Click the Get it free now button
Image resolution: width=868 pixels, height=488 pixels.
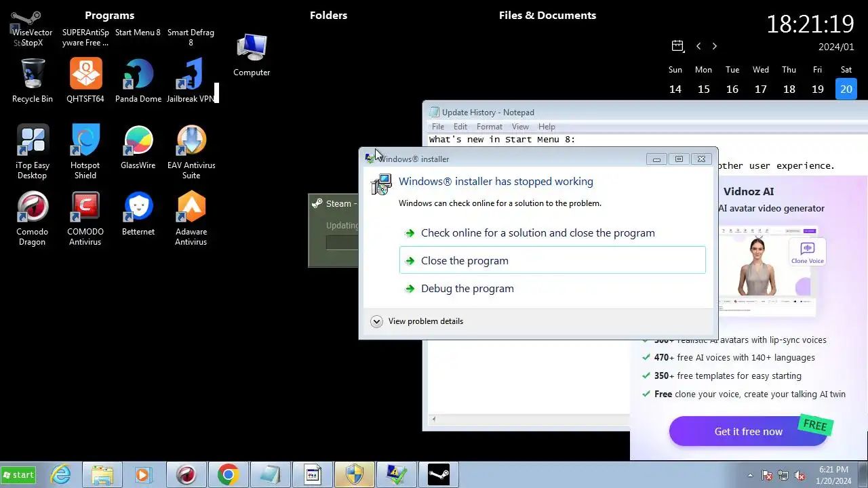[749, 431]
